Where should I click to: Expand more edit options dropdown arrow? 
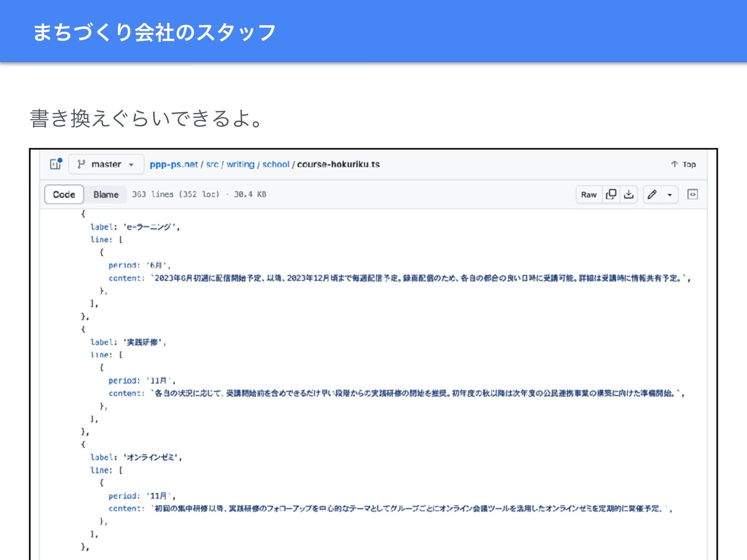[670, 194]
